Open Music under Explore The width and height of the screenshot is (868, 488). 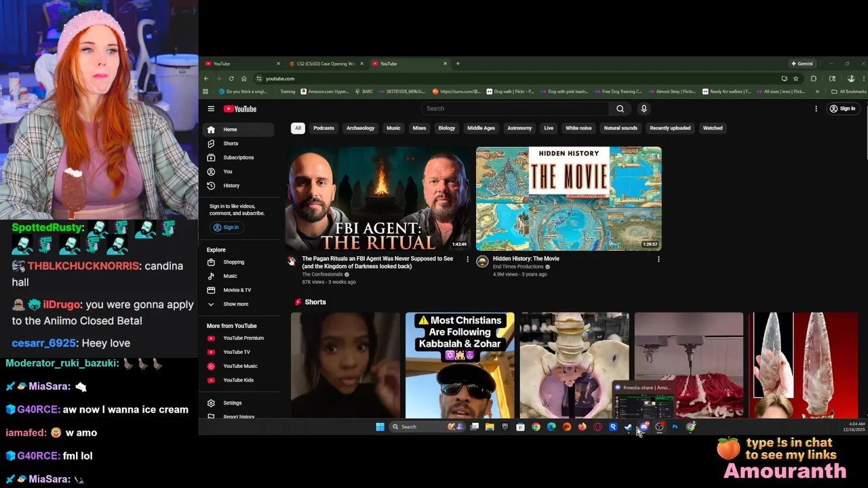pos(237,276)
